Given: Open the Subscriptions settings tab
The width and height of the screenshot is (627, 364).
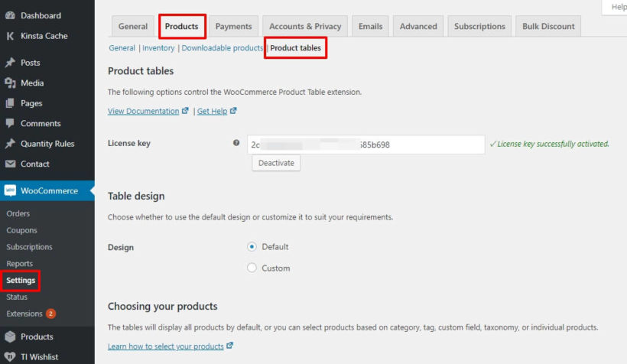Looking at the screenshot, I should (479, 27).
